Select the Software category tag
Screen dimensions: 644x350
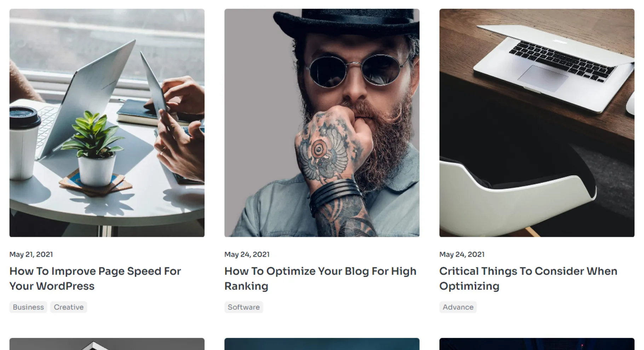(x=244, y=307)
